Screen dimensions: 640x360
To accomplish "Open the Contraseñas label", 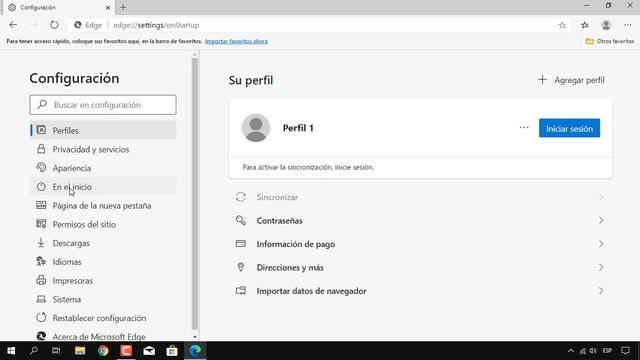I will pyautogui.click(x=280, y=221).
